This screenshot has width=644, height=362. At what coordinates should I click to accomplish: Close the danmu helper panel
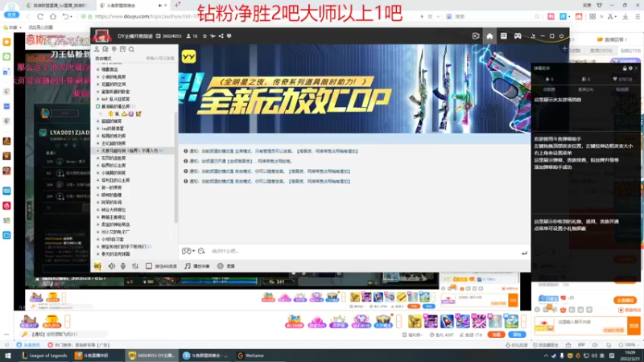click(636, 68)
